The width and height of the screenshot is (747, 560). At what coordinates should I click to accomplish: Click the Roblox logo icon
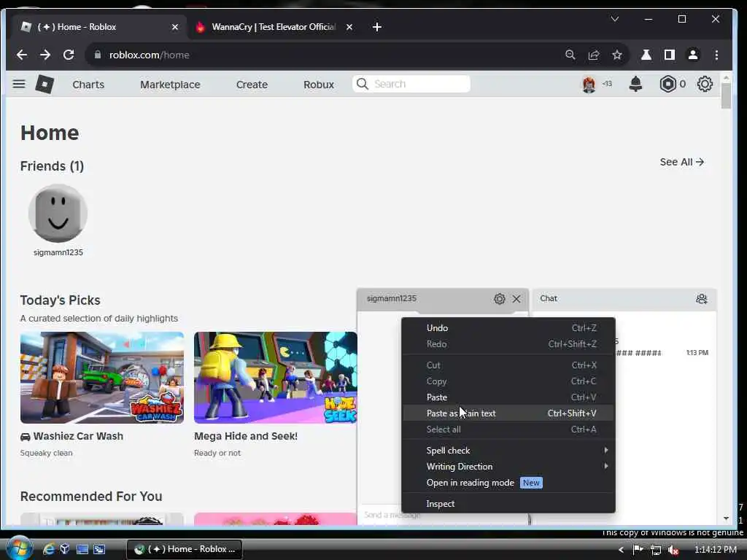pyautogui.click(x=44, y=85)
